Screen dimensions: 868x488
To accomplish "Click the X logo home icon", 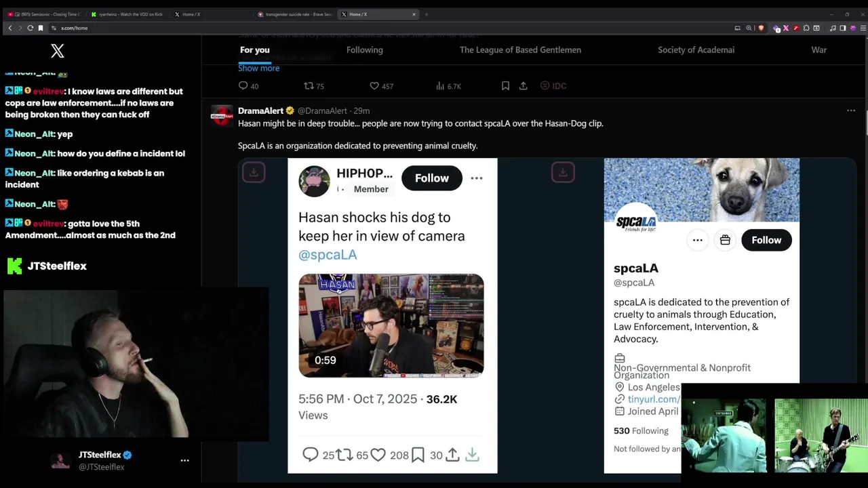I will tap(58, 50).
